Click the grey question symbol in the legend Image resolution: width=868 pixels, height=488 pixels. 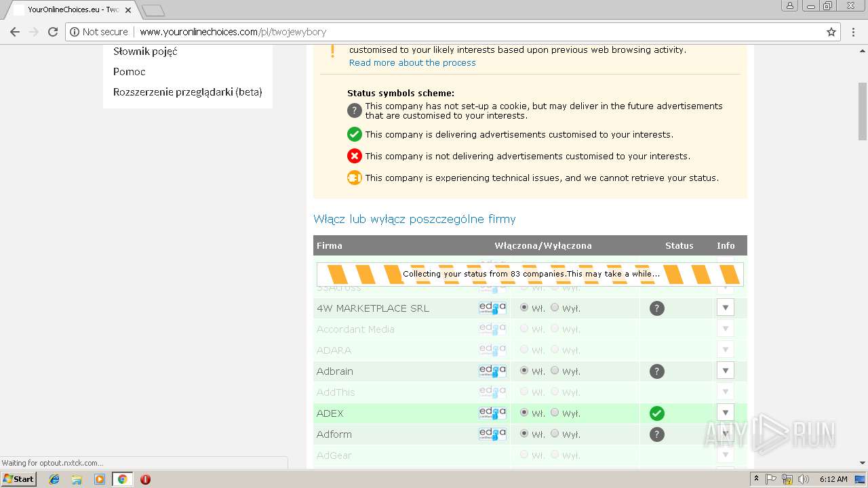355,110
